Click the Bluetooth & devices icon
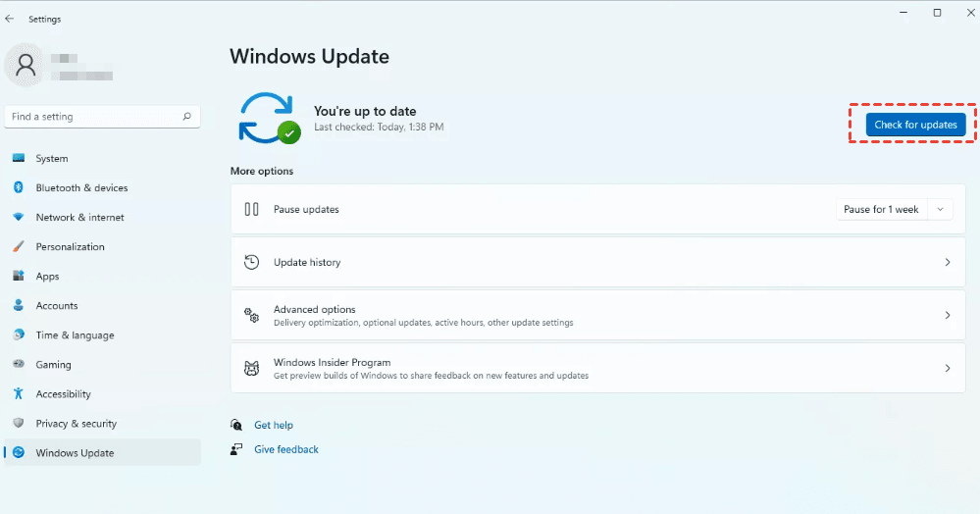The width and height of the screenshot is (980, 514). click(18, 187)
